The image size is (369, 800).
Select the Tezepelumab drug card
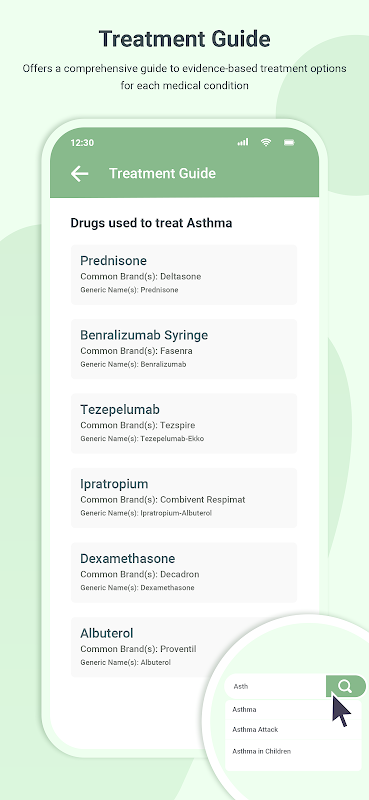pyautogui.click(x=184, y=423)
